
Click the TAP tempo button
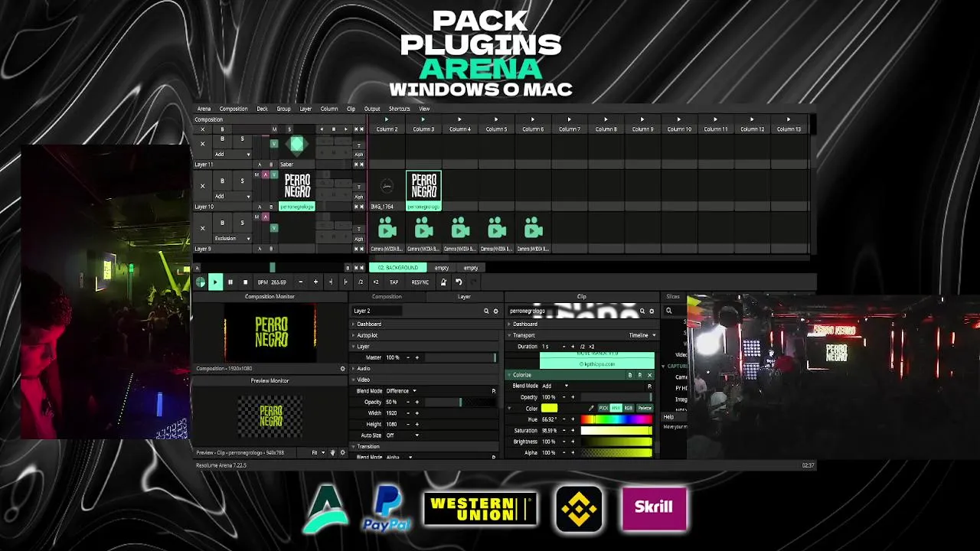pyautogui.click(x=394, y=282)
